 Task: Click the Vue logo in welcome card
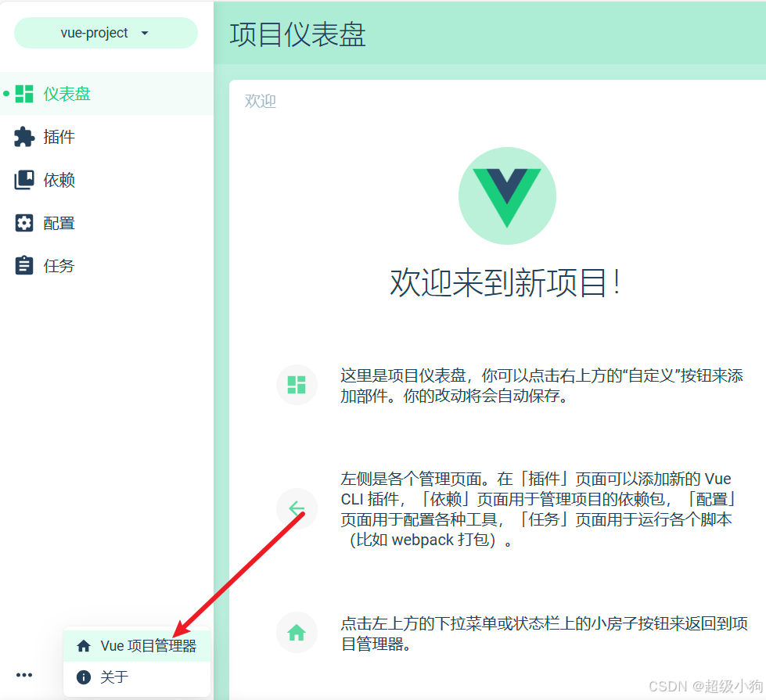(x=507, y=196)
